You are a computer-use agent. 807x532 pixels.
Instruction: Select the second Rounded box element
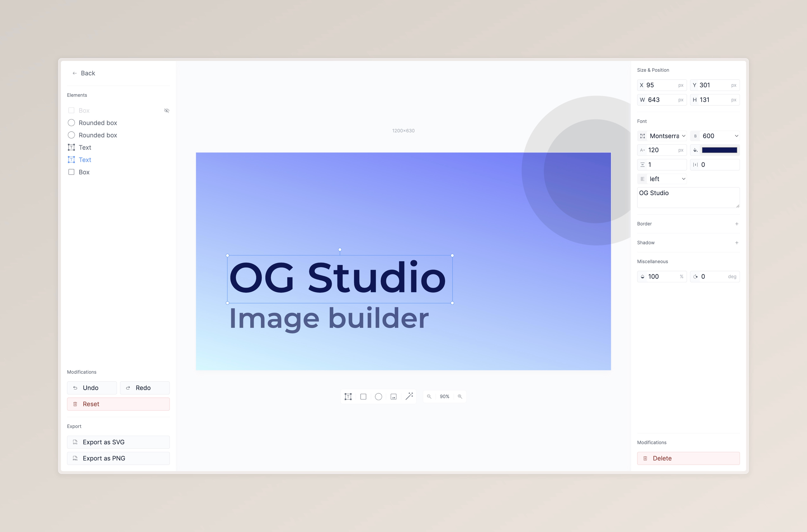point(118,135)
